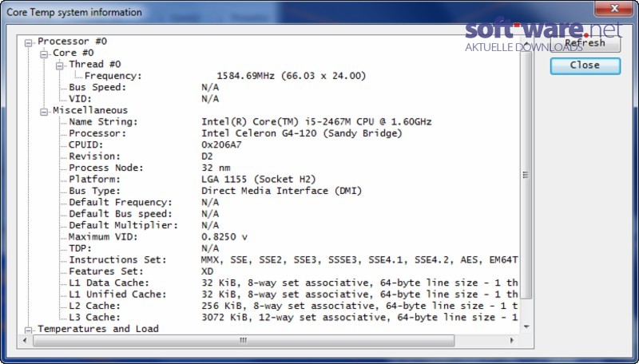639x364 pixels.
Task: Select the Miscellaneous label
Action: (x=90, y=110)
